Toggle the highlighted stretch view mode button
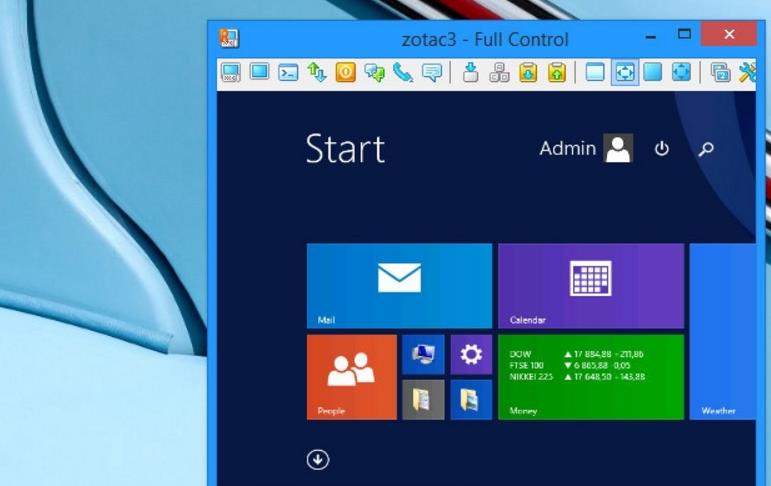The image size is (771, 486). (624, 72)
